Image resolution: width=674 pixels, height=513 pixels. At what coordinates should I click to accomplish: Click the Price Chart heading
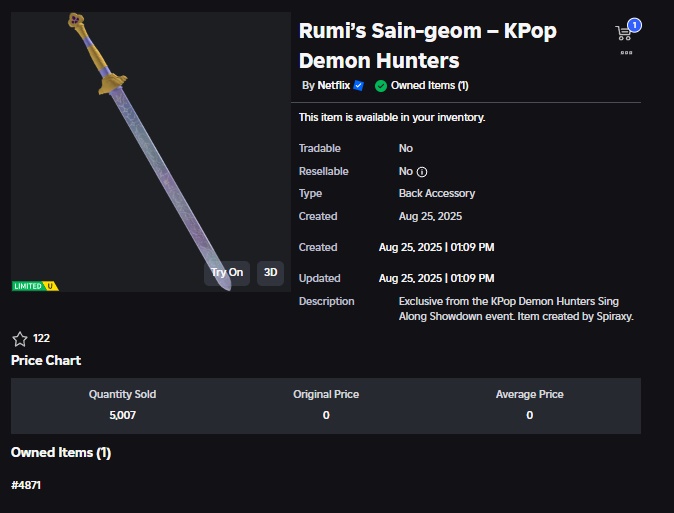coord(46,360)
